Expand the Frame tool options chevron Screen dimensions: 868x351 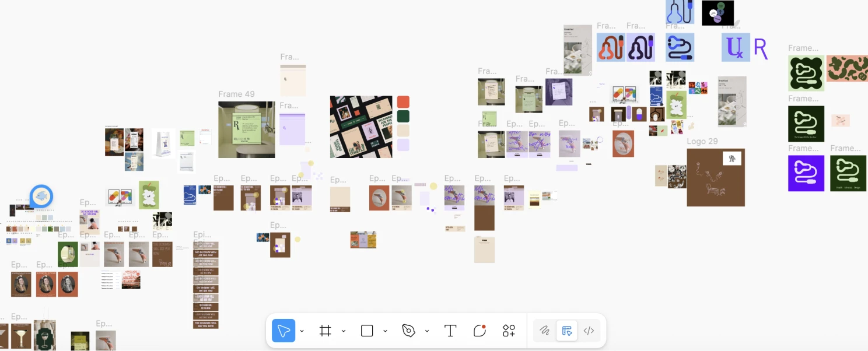tap(344, 331)
